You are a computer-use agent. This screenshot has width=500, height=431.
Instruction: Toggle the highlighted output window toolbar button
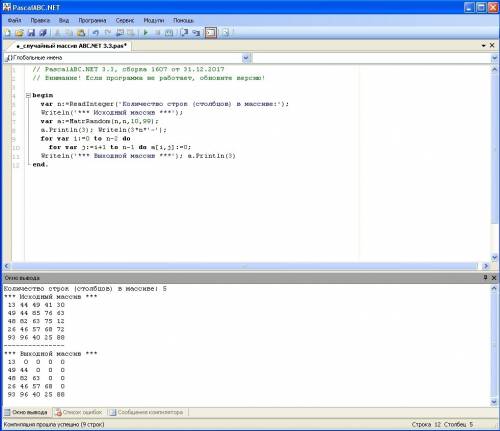(x=211, y=33)
